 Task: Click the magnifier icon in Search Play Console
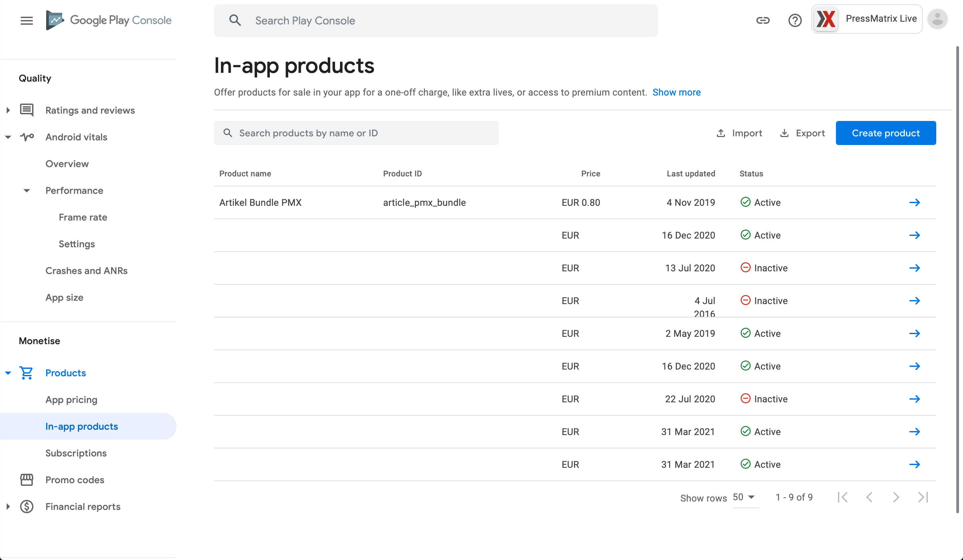point(235,21)
